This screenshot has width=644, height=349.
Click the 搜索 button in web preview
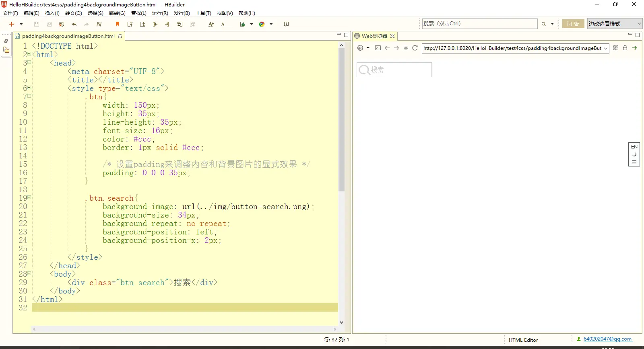click(x=394, y=70)
